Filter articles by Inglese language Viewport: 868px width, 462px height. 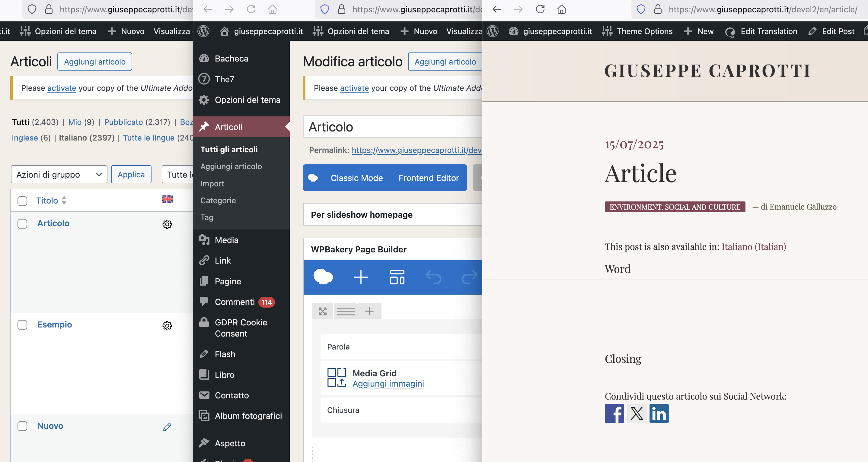coord(25,138)
